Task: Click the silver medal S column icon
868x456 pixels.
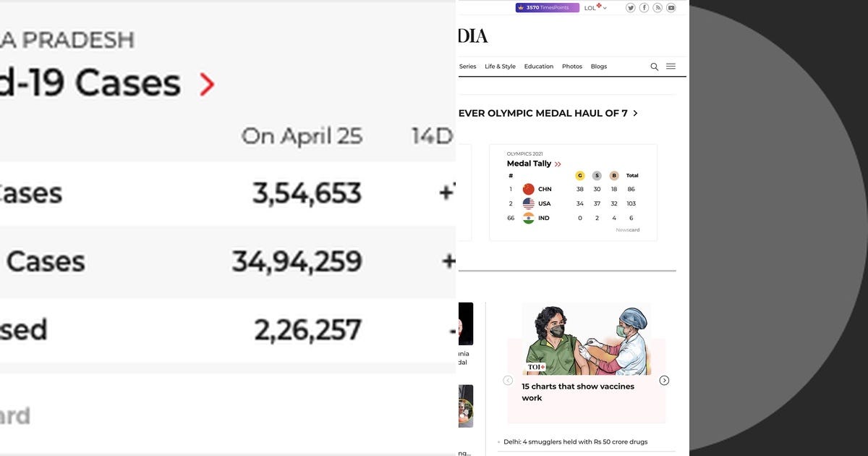Action: tap(597, 175)
